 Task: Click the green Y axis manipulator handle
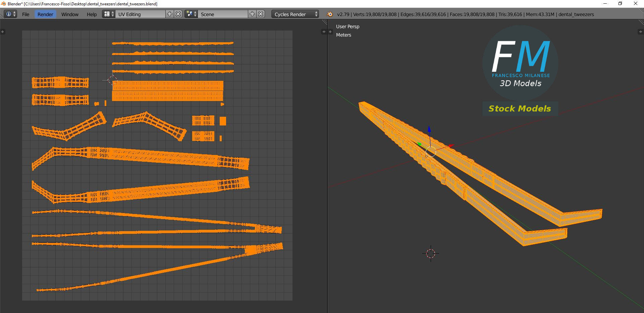[x=419, y=144]
